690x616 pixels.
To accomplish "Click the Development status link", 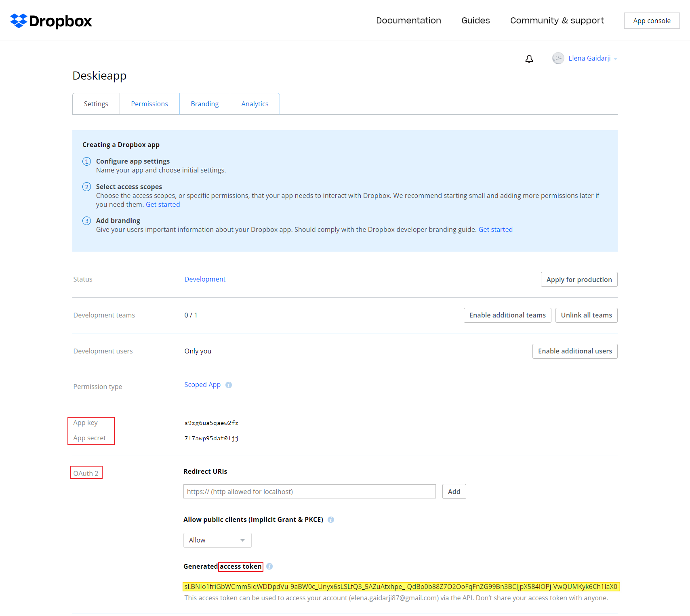I will point(205,279).
